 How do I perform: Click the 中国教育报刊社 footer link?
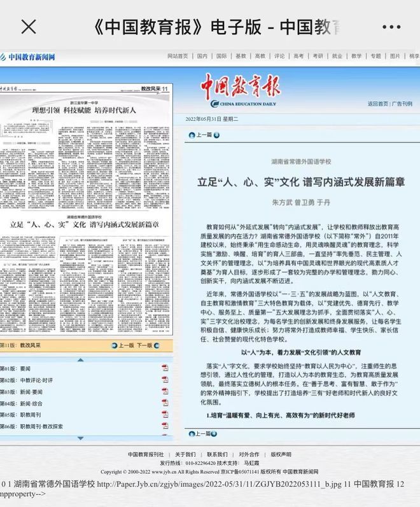click(146, 455)
